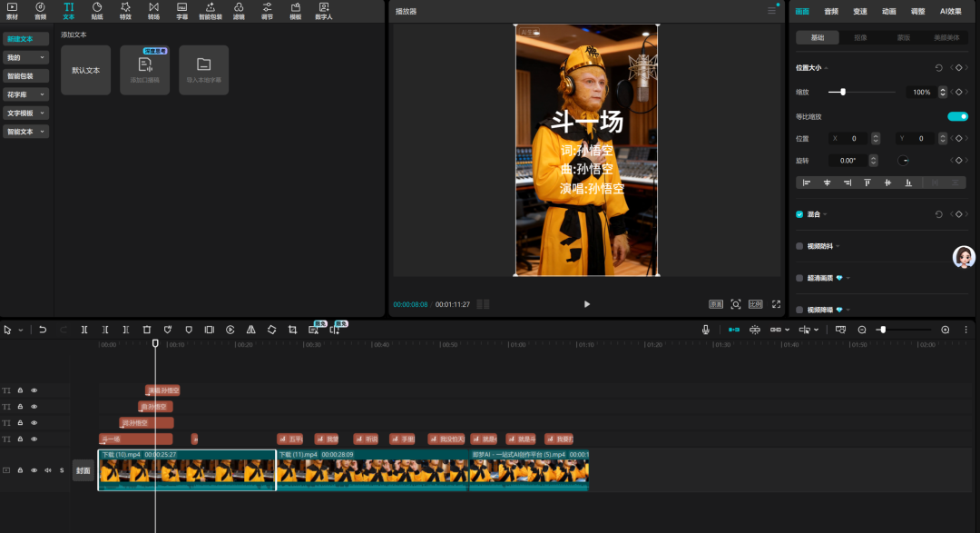
Task: Click the 数字人 (digital human) icon
Action: point(323,10)
